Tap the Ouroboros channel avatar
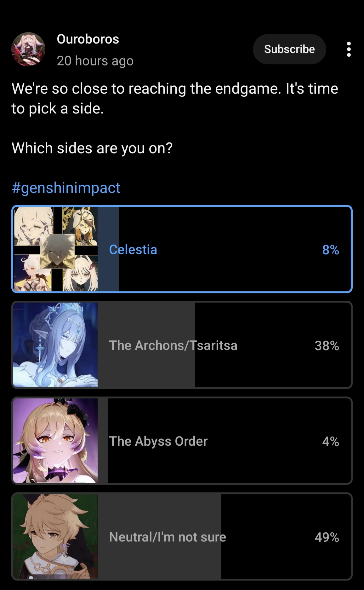 [x=28, y=49]
